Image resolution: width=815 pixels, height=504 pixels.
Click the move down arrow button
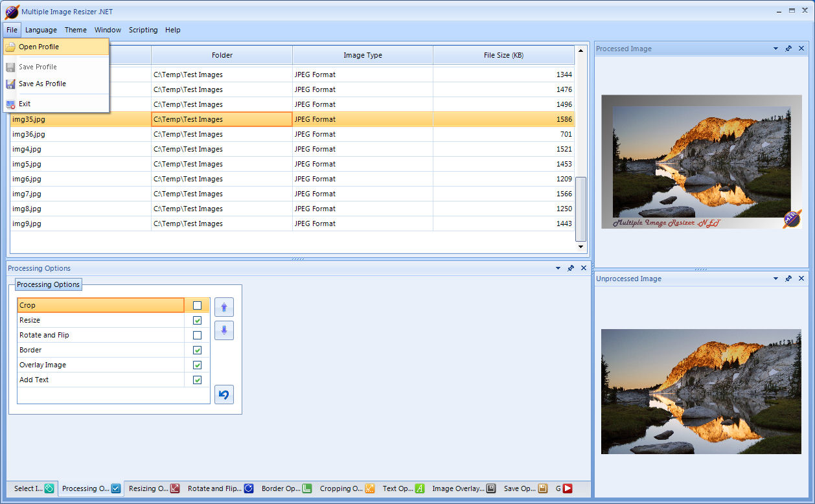224,330
